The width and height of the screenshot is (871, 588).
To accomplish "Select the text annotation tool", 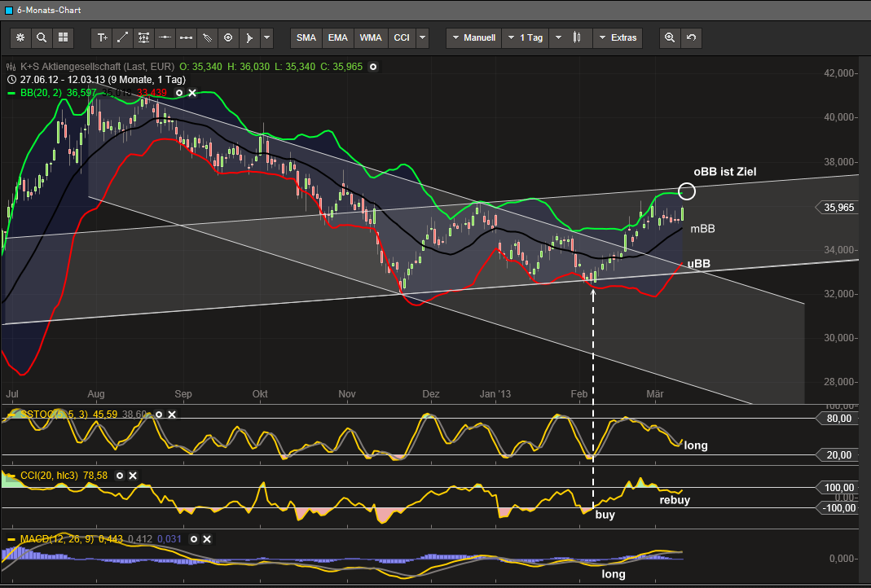I will pyautogui.click(x=102, y=37).
